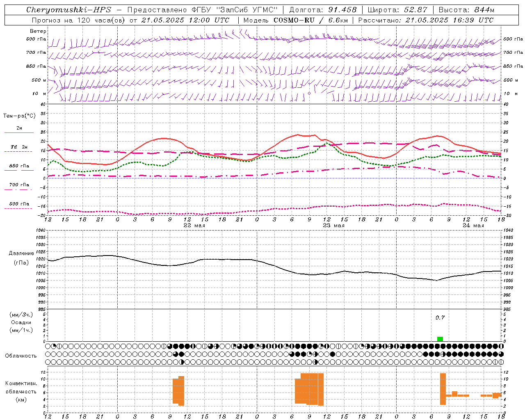This screenshot has width=525, height=420.
Task: Click the Долгота: 91.458 field
Action: [x=323, y=10]
